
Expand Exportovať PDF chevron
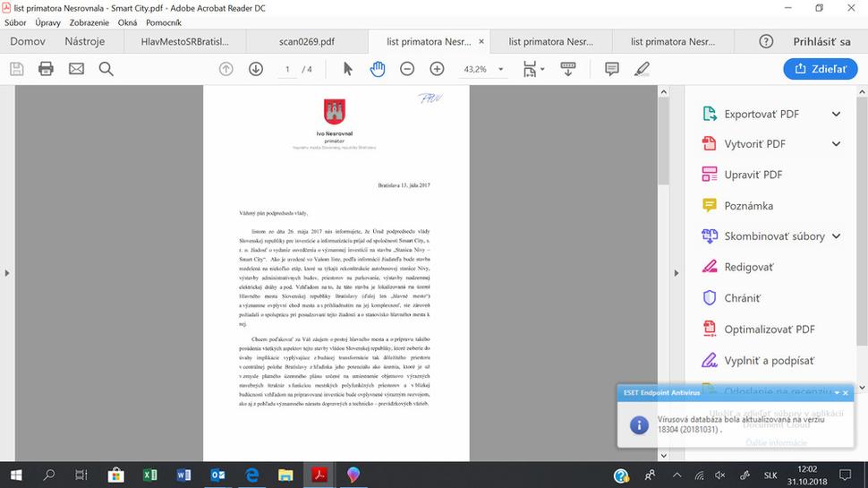coord(836,114)
